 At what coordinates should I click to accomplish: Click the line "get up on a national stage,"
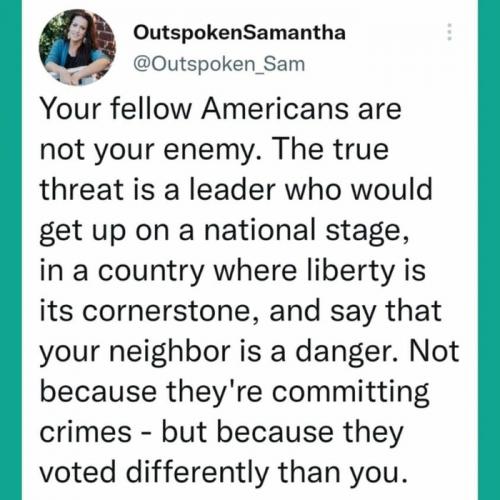(x=224, y=232)
